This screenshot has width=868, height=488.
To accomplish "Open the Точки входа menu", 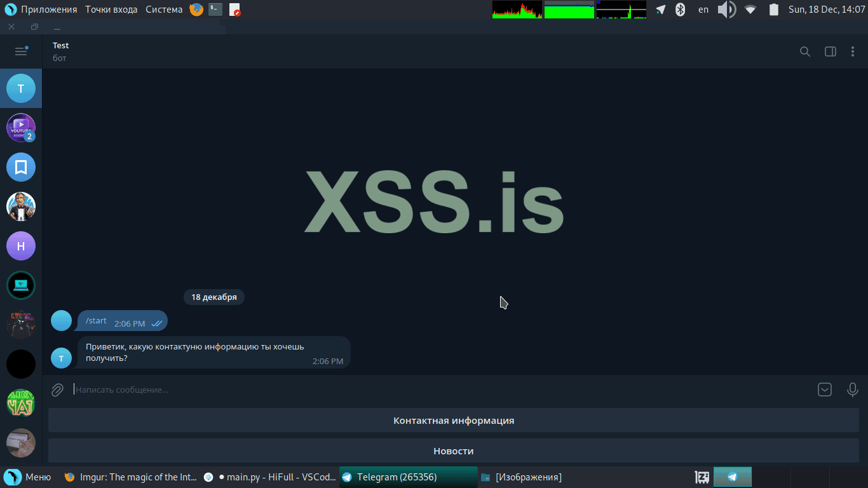I will tap(111, 10).
